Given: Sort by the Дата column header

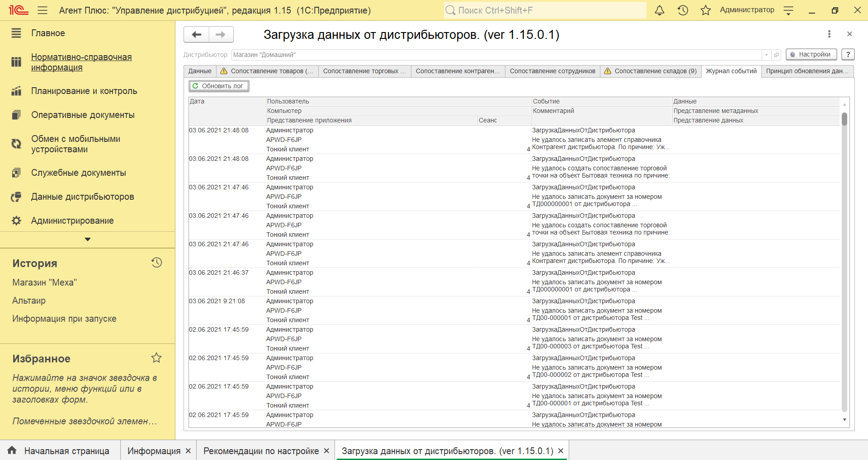Looking at the screenshot, I should point(227,111).
